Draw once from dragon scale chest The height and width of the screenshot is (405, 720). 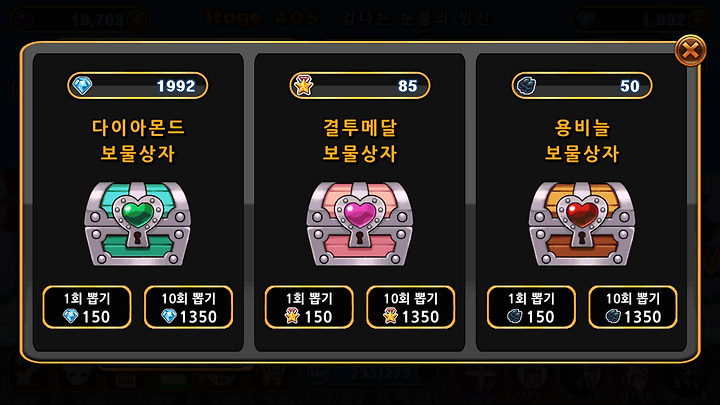531,307
